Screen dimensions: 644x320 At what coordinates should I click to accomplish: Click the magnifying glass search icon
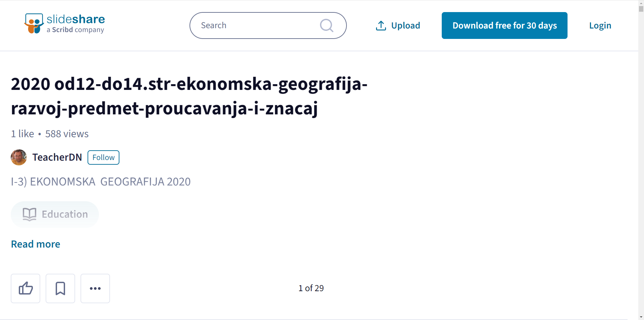click(326, 25)
